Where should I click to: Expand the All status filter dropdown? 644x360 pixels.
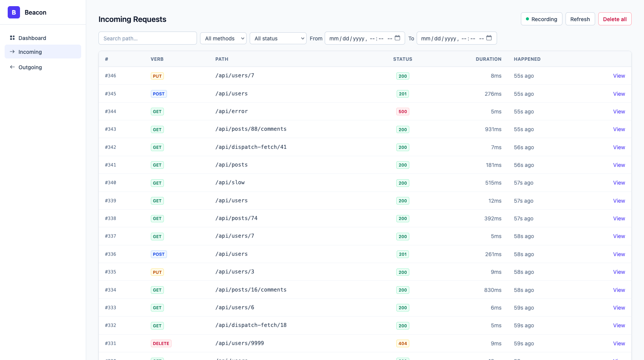point(278,38)
